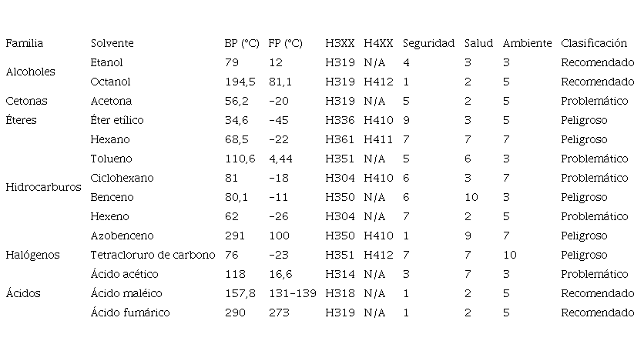
Task: Click the Alcoholes family cell
Action: [x=30, y=72]
